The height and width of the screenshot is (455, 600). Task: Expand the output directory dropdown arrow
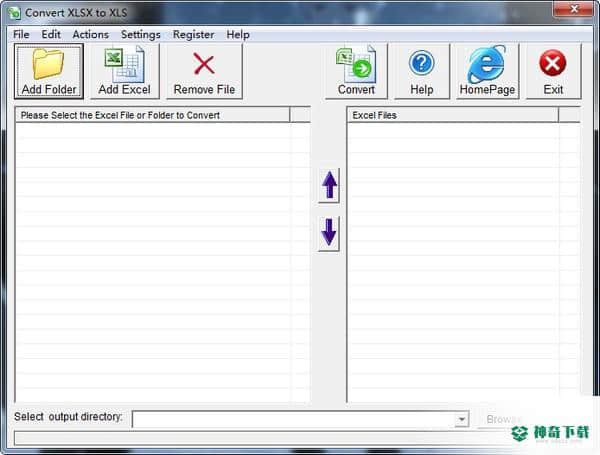(x=462, y=419)
